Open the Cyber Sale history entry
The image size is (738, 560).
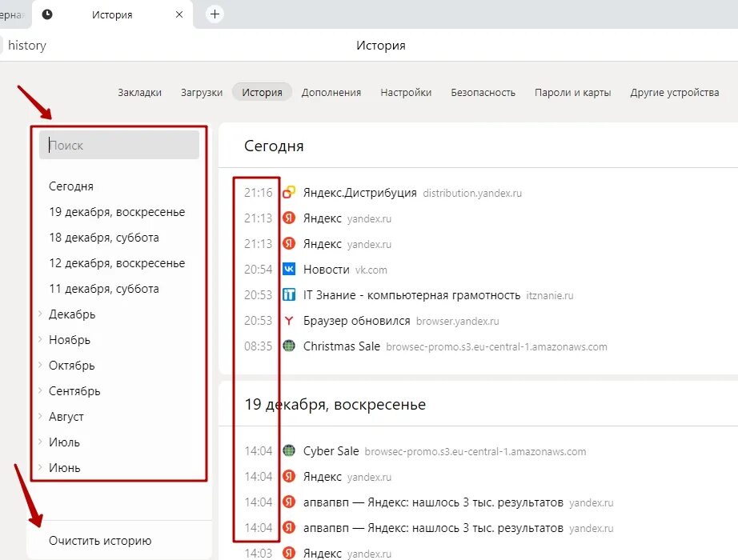(x=331, y=451)
